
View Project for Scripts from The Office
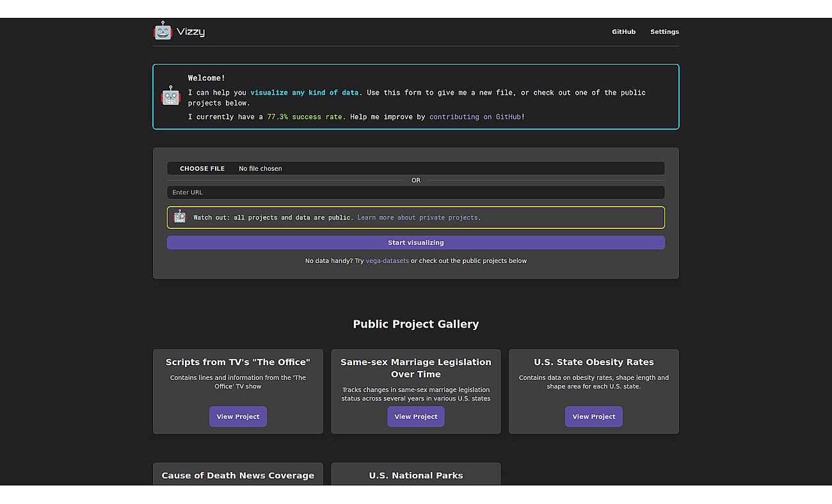(238, 416)
